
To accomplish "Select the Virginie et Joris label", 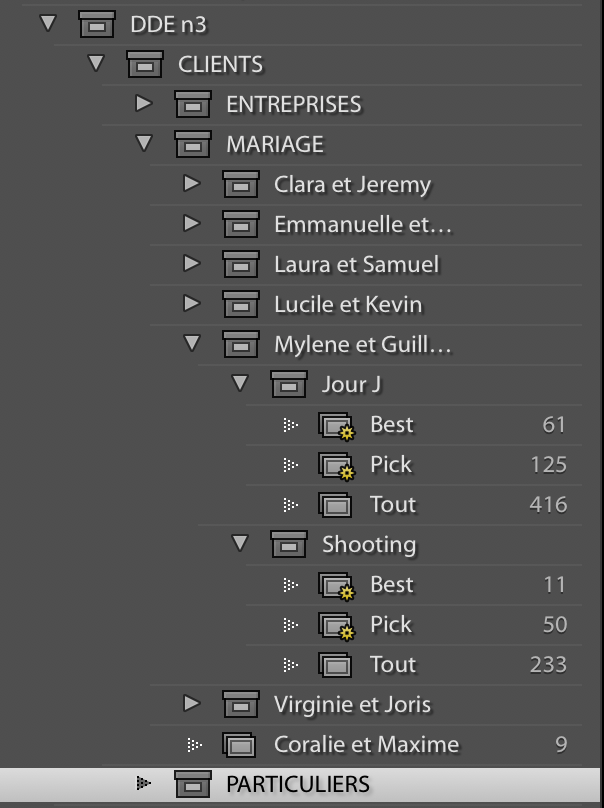I will point(353,705).
